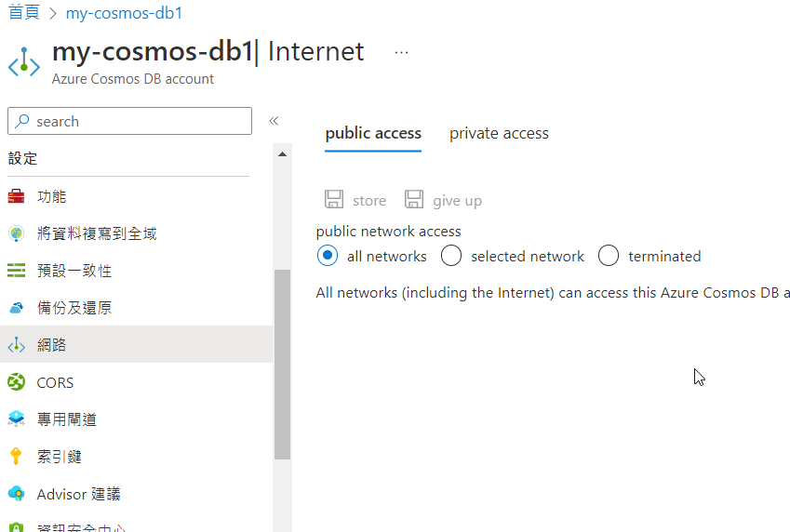Click the store save button
The width and height of the screenshot is (790, 532).
pos(355,200)
